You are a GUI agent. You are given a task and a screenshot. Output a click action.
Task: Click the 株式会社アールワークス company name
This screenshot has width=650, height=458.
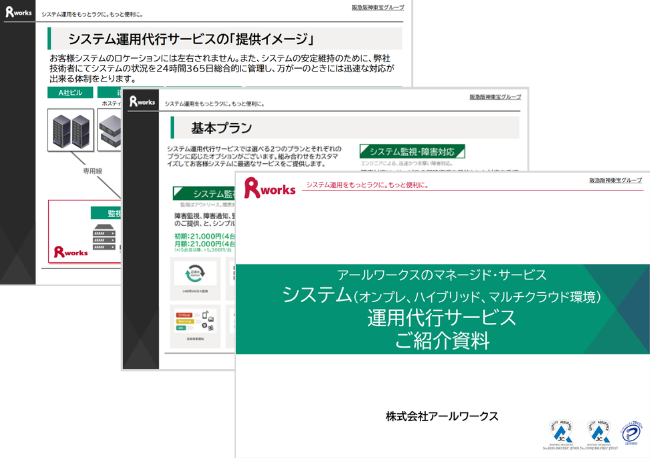(442, 416)
